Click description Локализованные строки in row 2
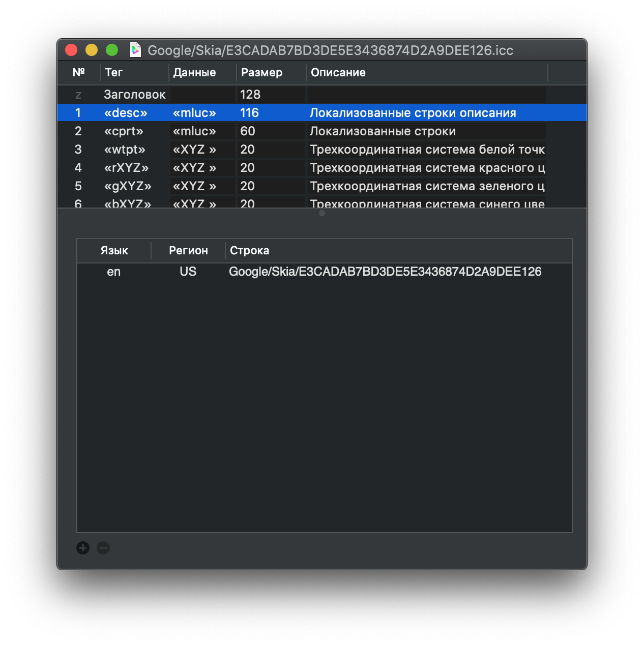The image size is (644, 645). point(383,131)
